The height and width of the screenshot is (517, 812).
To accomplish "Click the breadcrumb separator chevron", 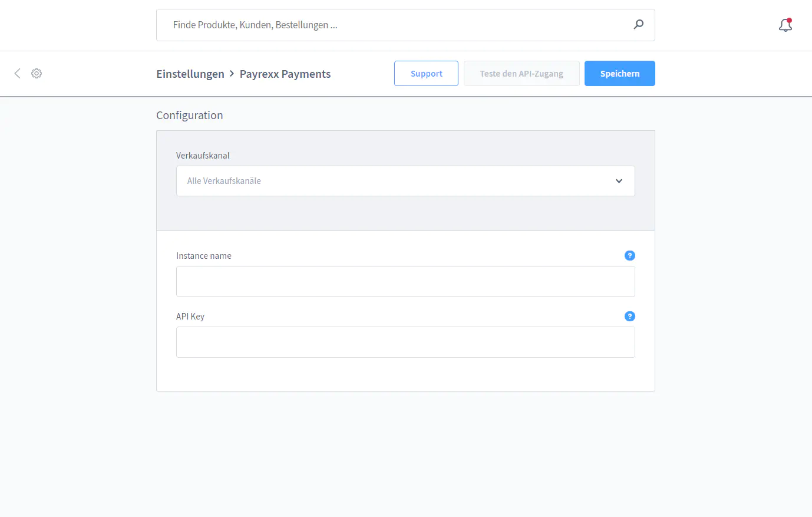I will [232, 73].
